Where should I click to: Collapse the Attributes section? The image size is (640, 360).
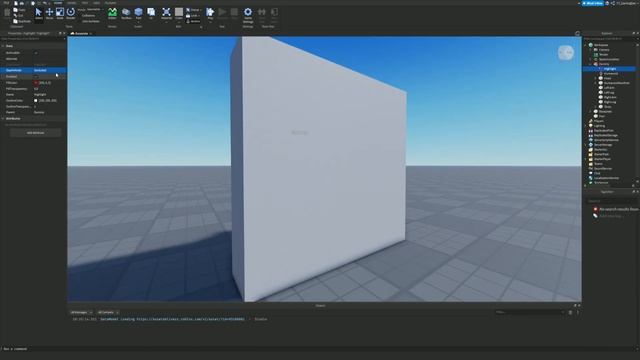pos(3,118)
